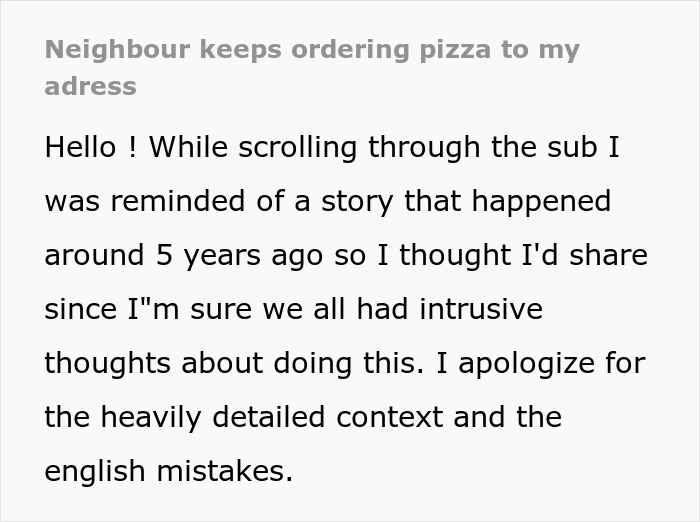The width and height of the screenshot is (700, 522).
Task: Click the word 'share' in the post body
Action: [x=608, y=255]
